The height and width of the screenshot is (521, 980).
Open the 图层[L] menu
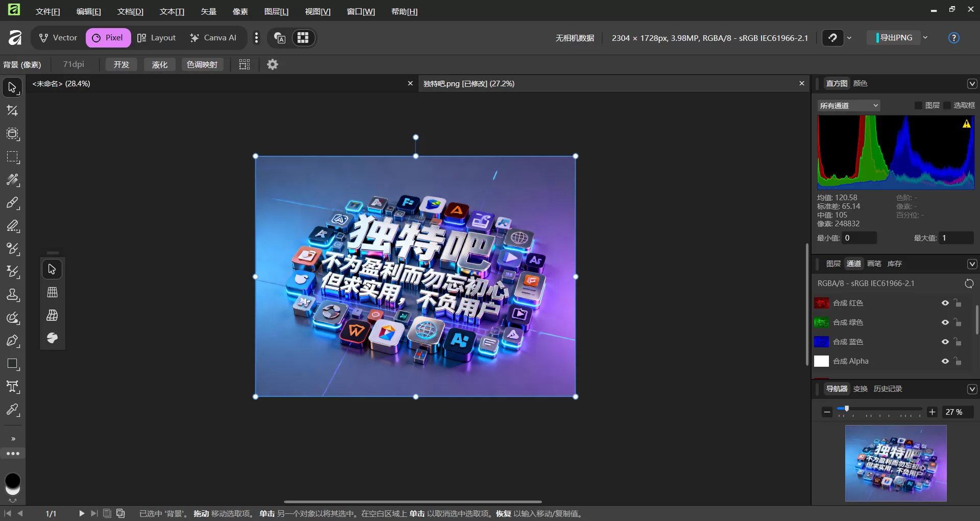[276, 11]
